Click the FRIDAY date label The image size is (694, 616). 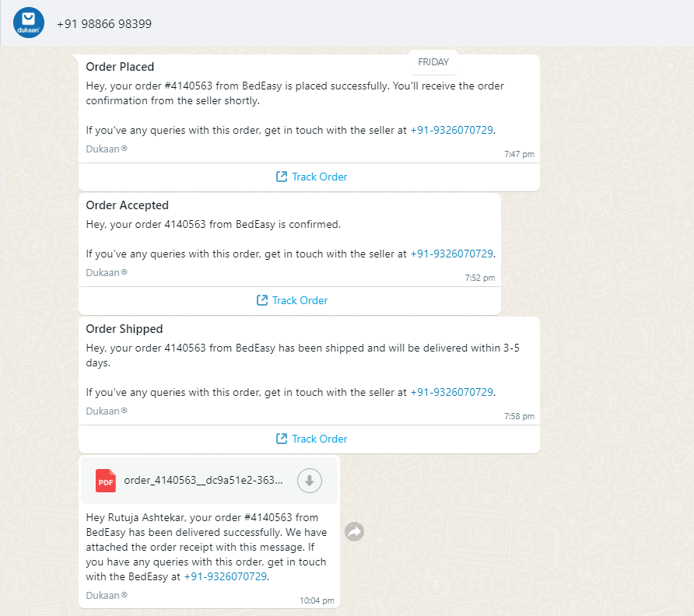click(433, 62)
